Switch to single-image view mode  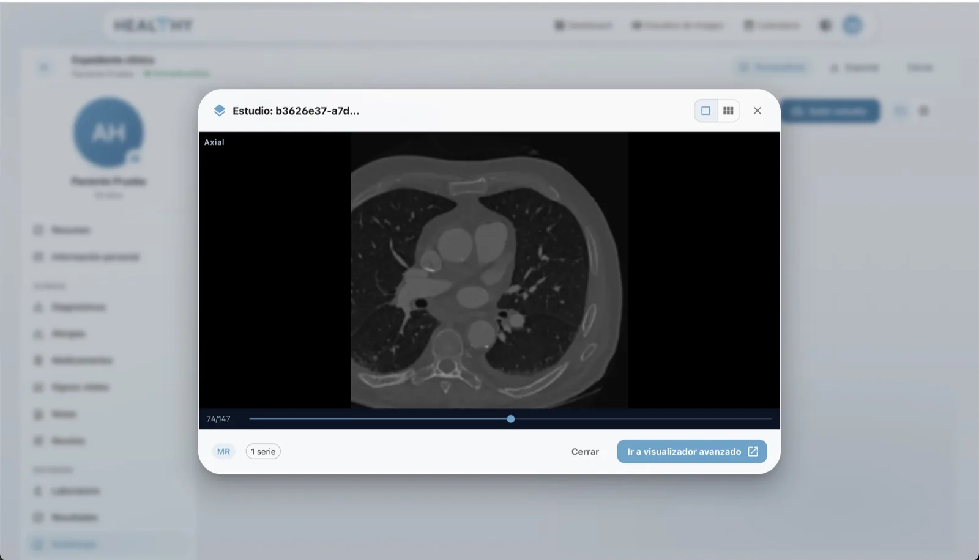(705, 111)
